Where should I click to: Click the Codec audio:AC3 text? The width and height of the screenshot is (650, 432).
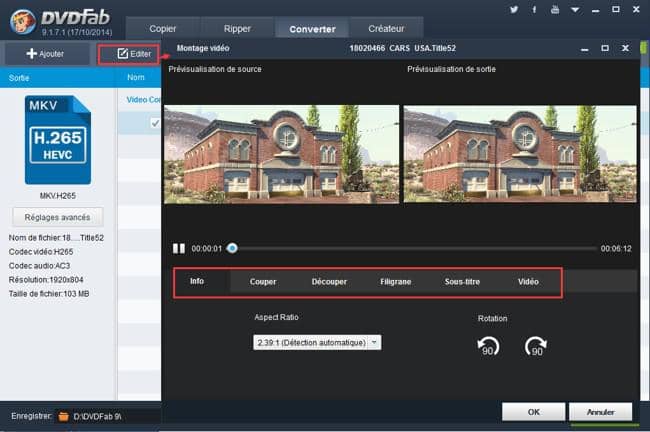[x=39, y=266]
